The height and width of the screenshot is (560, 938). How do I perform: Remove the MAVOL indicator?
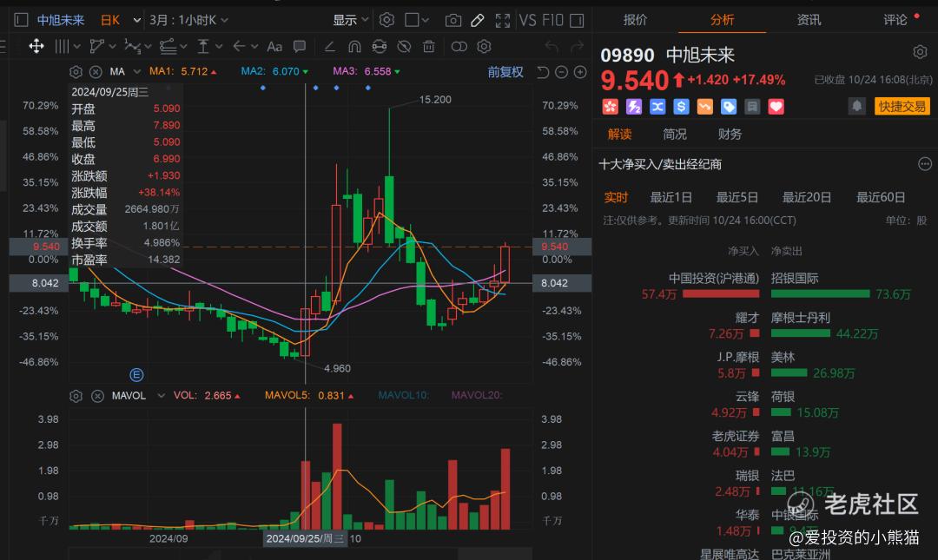(x=97, y=396)
